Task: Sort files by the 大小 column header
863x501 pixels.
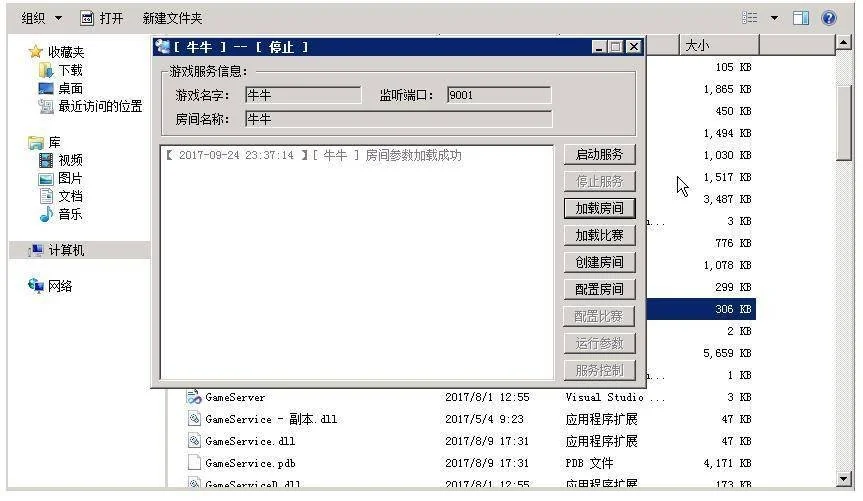Action: (719, 46)
